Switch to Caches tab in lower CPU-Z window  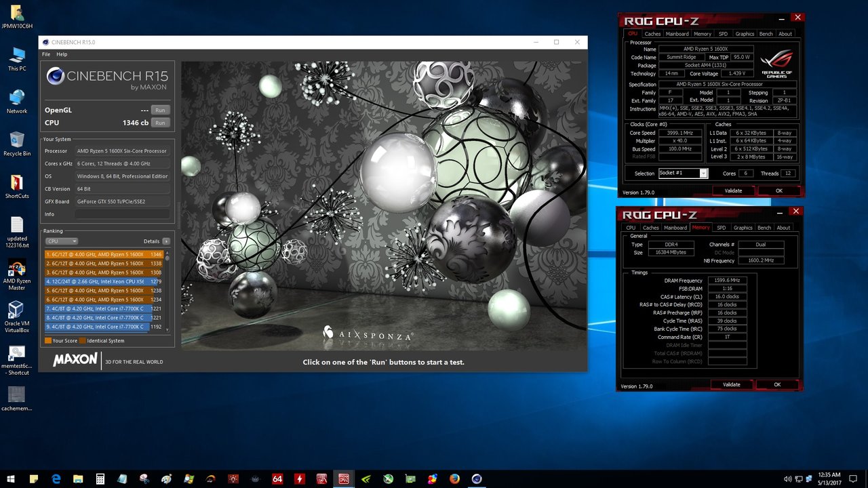[x=651, y=228]
